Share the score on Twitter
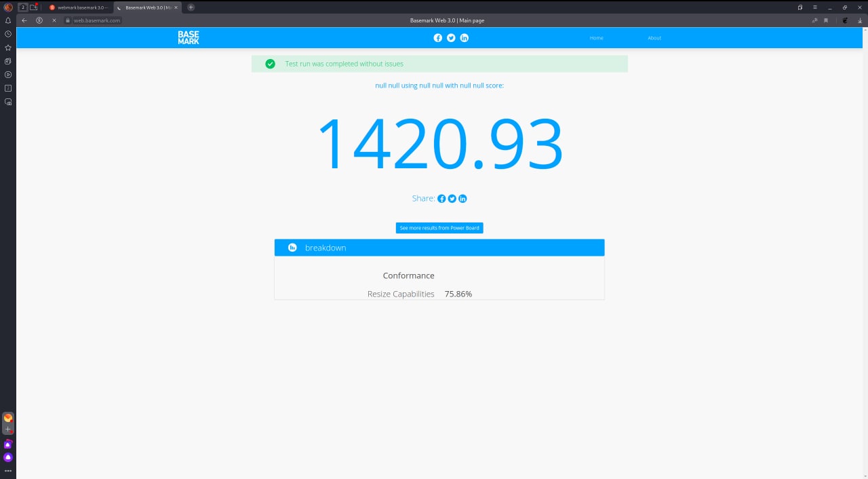 (452, 199)
